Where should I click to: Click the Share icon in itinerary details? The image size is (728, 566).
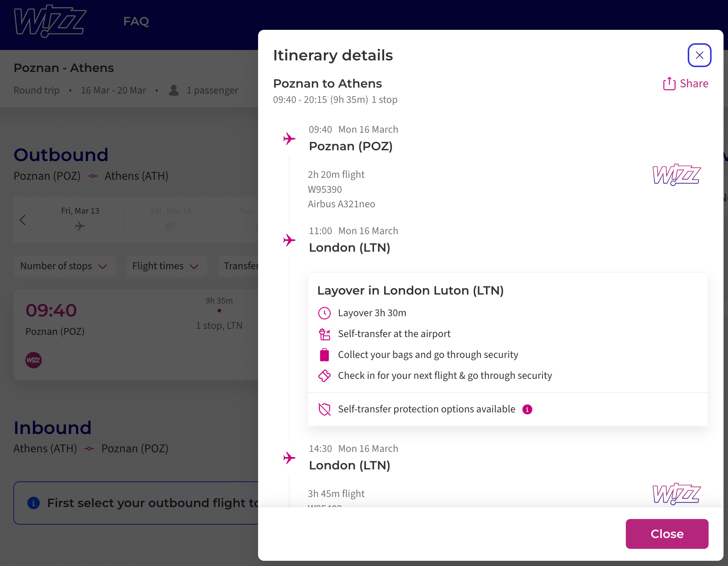pos(669,84)
